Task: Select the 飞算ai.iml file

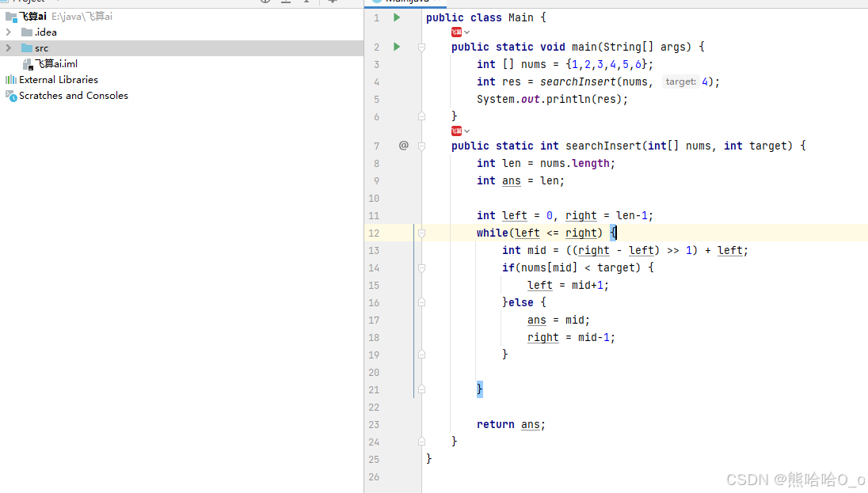Action: coord(56,64)
